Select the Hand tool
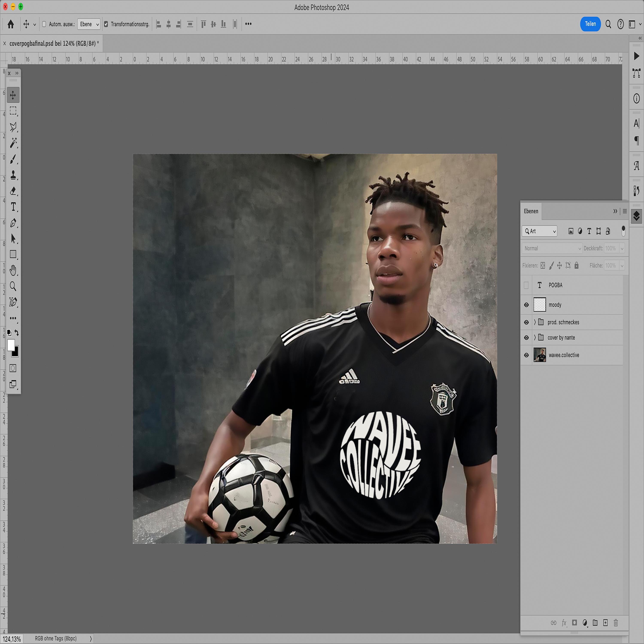Viewport: 644px width, 644px height. tap(13, 270)
